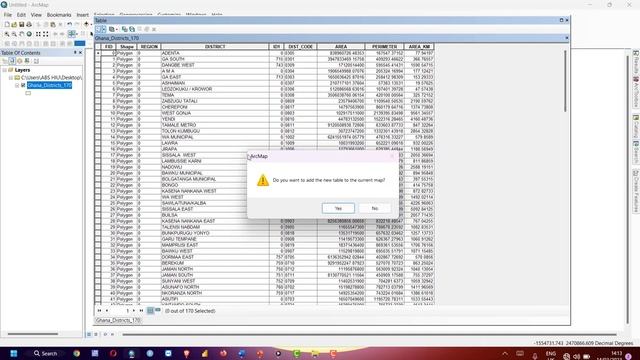Click the DIST_CODE column header

300,47
